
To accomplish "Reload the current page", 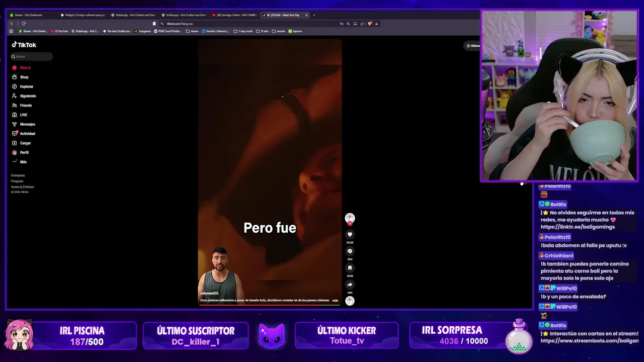I will 24,24.
